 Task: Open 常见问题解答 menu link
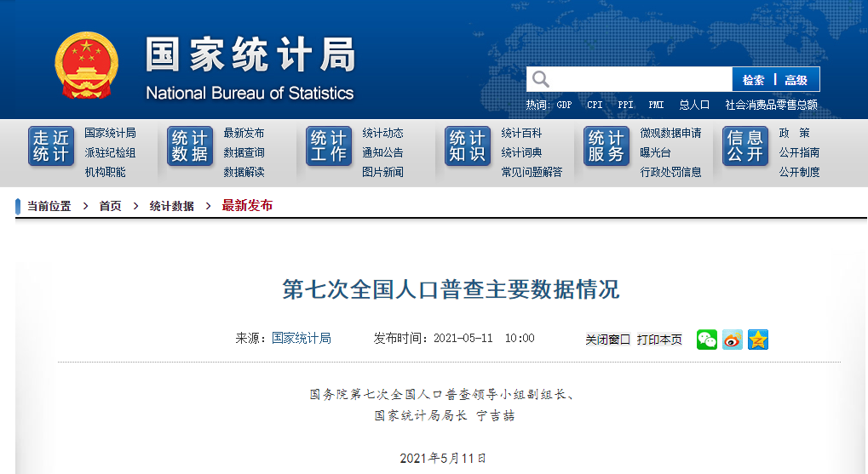point(532,172)
